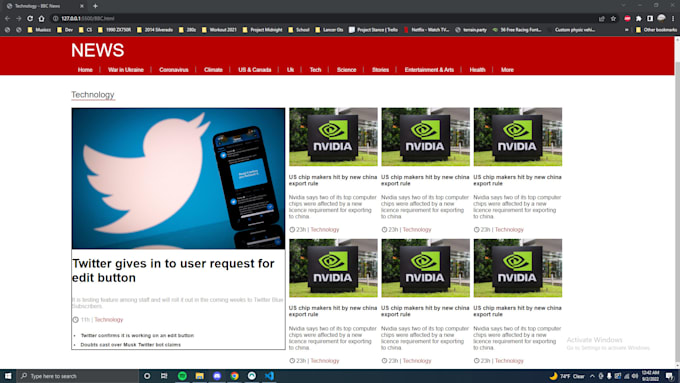Viewport: 680px width, 383px height.
Task: Open the red extension icon in the toolbar
Action: pyautogui.click(x=628, y=19)
